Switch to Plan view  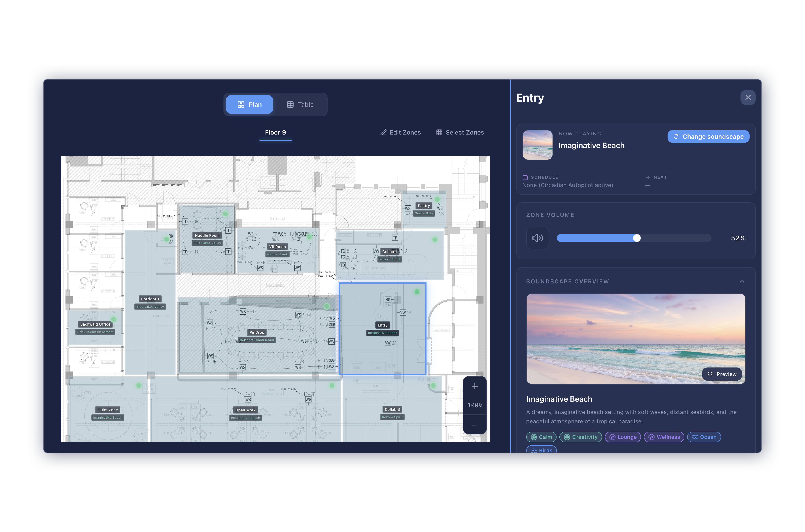pyautogui.click(x=250, y=105)
